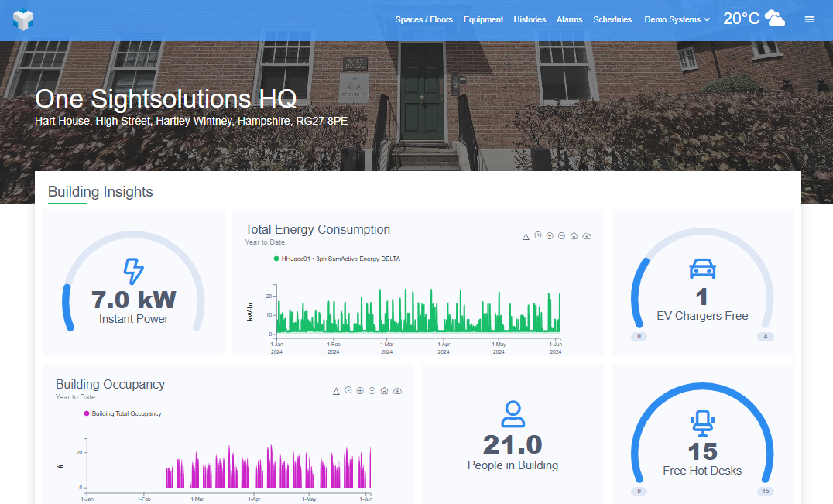Reset Total Energy Consumption chart with home icon
The height and width of the screenshot is (504, 833).
(574, 235)
